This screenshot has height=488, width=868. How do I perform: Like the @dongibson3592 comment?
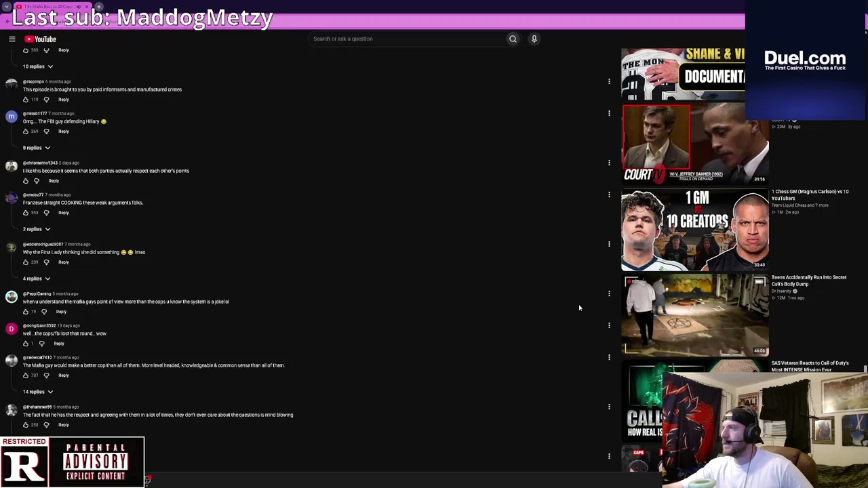pyautogui.click(x=26, y=344)
